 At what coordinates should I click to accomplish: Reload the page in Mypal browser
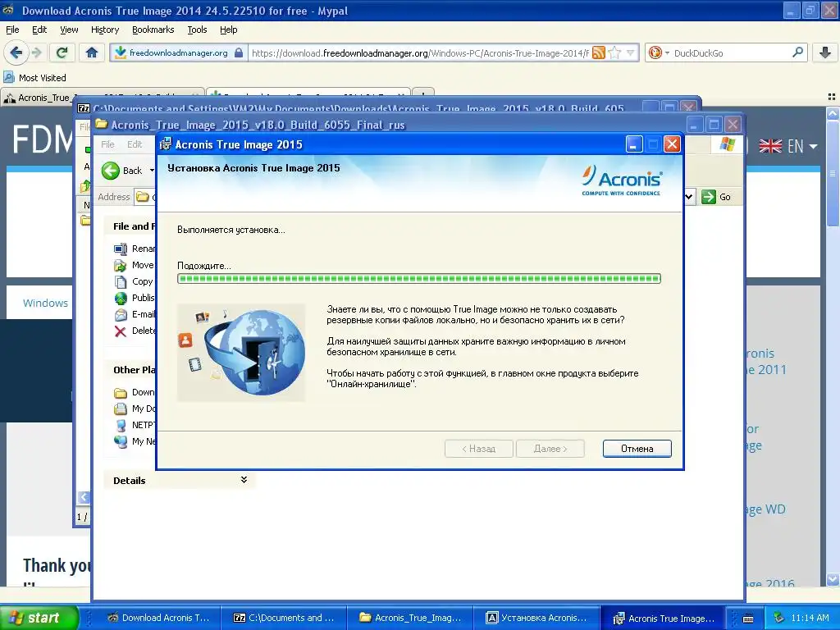coord(62,52)
